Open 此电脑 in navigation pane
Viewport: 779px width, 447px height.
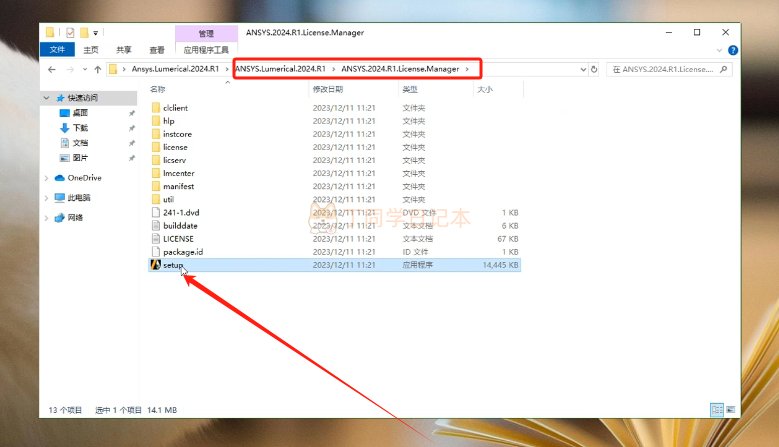(78, 198)
